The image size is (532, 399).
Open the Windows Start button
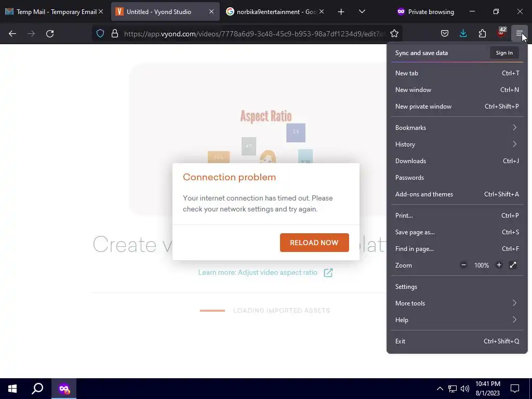tap(12, 389)
